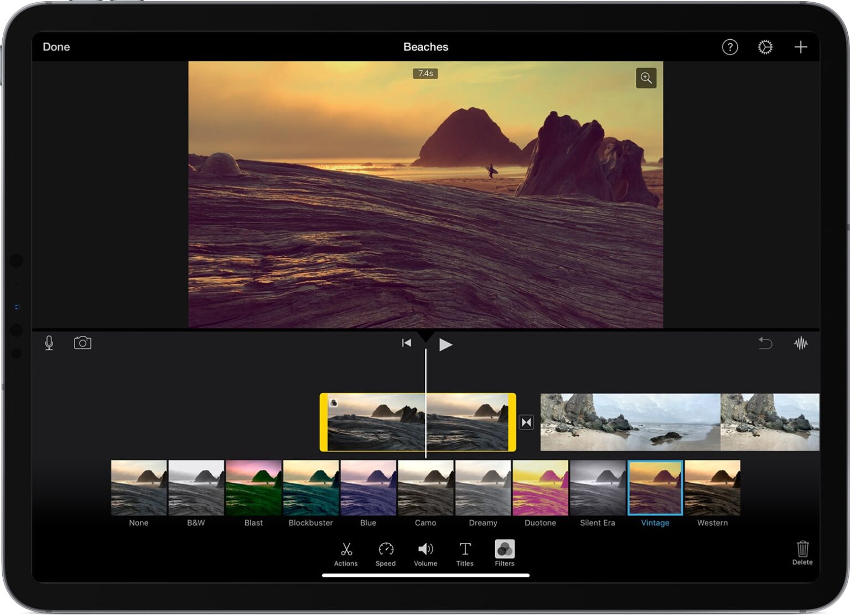
Task: Click the undo arrow icon
Action: point(766,344)
